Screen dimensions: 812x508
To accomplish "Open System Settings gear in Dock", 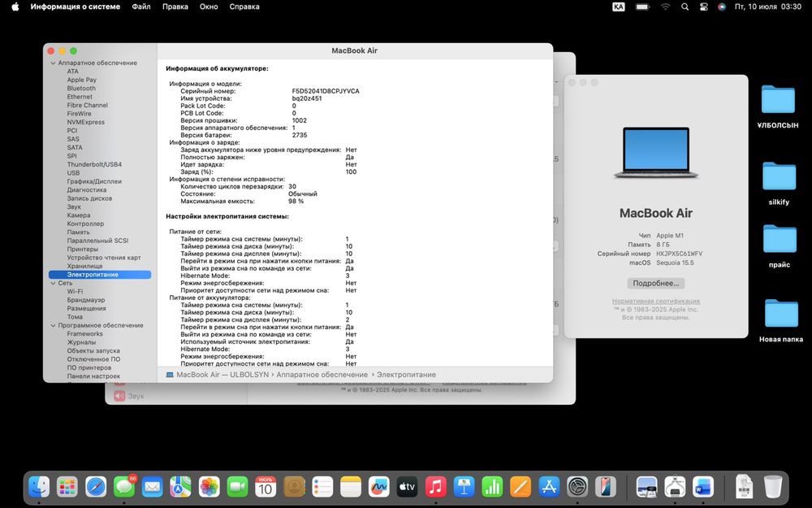I will (x=577, y=487).
